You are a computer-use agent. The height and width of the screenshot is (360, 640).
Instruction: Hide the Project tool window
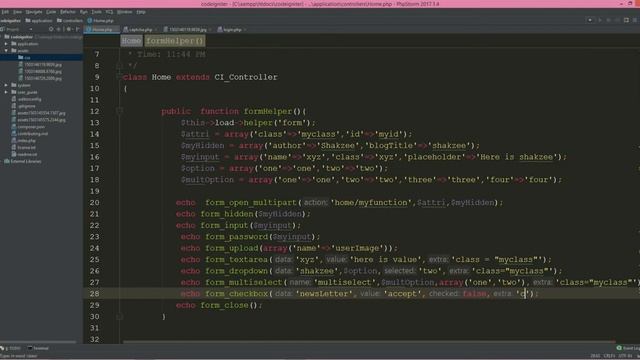tap(78, 29)
